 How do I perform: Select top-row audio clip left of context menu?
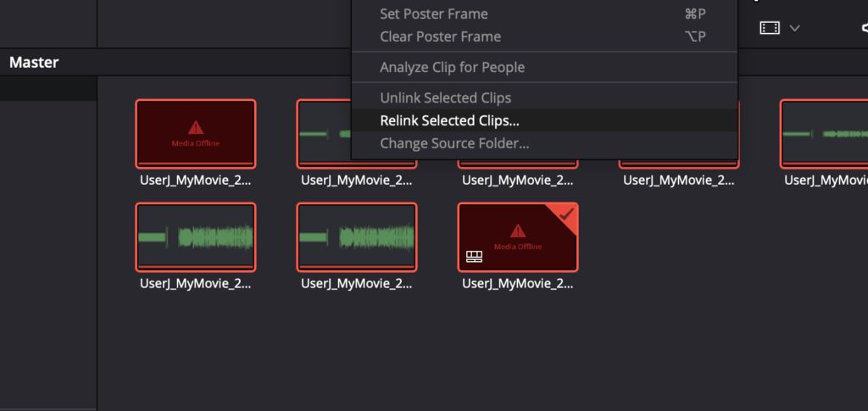[x=325, y=134]
